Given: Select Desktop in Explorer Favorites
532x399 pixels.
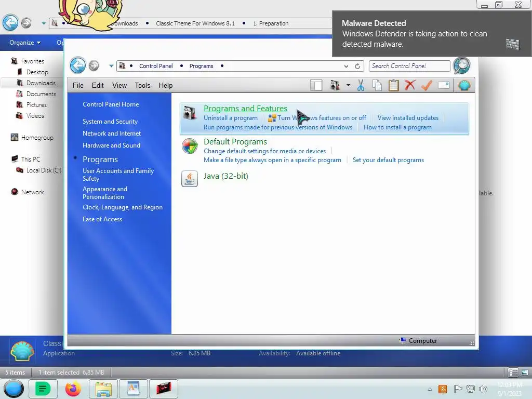Looking at the screenshot, I should click(37, 72).
